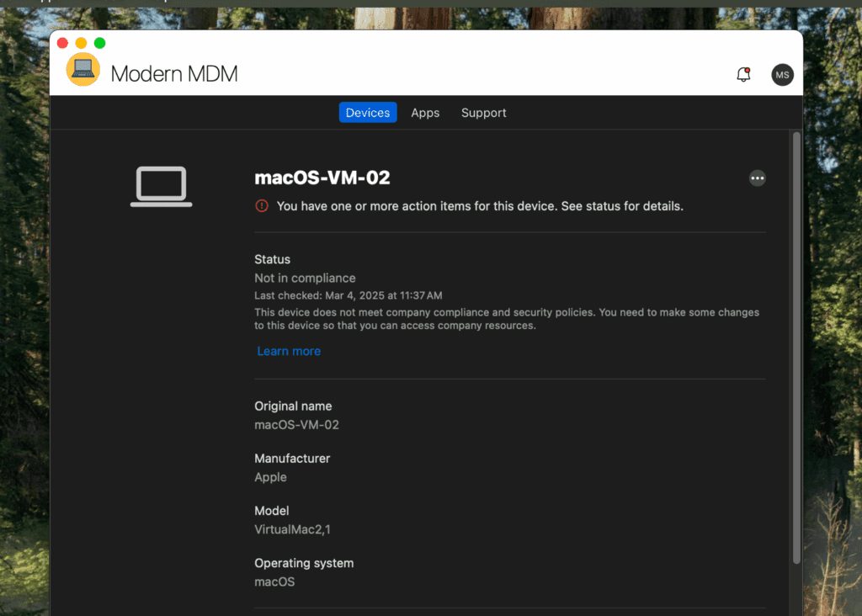Click the notification badge on the bell

749,68
